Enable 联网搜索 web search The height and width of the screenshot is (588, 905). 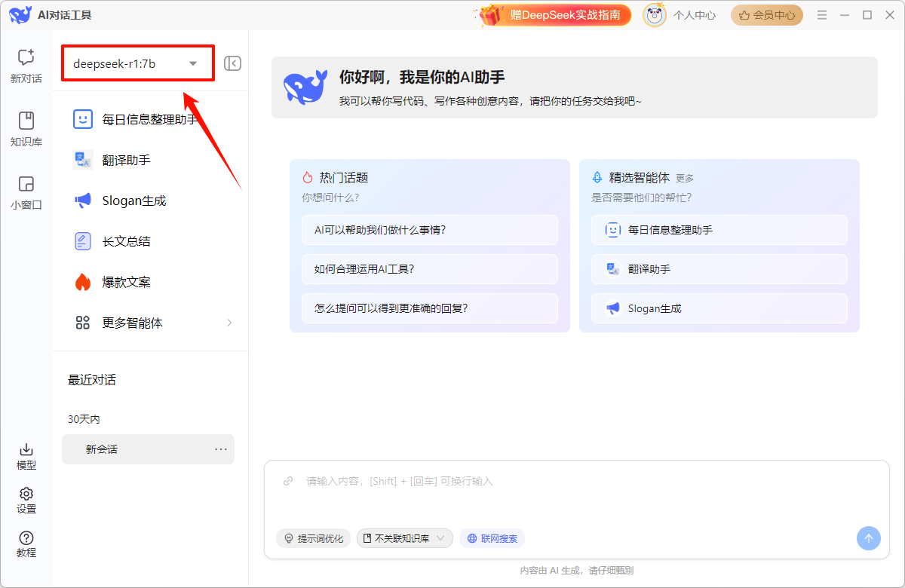pyautogui.click(x=492, y=538)
